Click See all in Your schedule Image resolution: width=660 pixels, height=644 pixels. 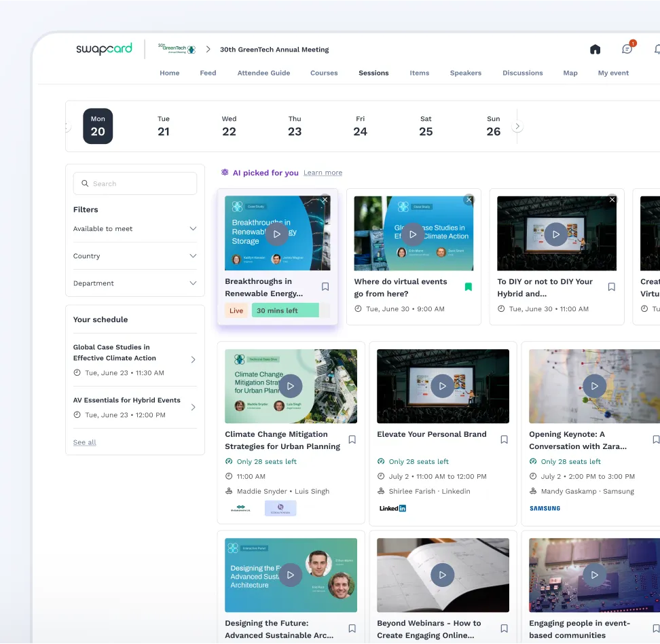point(85,442)
